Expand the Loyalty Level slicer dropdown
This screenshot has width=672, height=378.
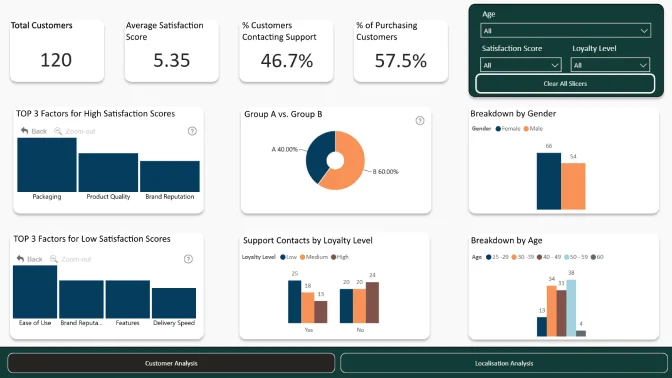tap(610, 65)
